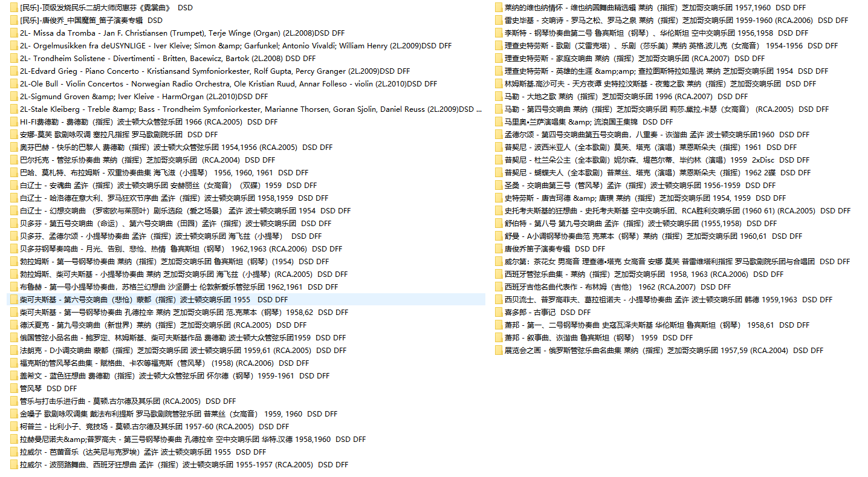Select folder icon for 普契尼 - 波西米亚人

499,147
